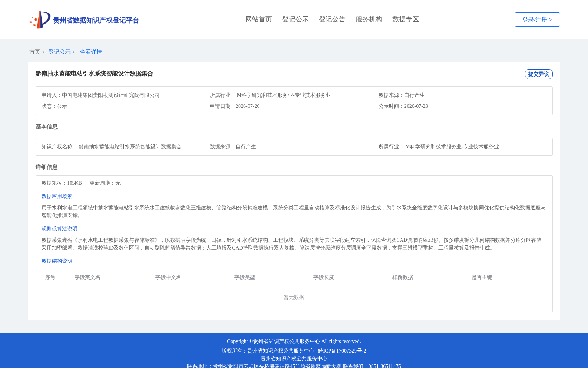
Task: Click the paragraph beginning 数据采集遵循
Action: pyautogui.click(x=294, y=244)
